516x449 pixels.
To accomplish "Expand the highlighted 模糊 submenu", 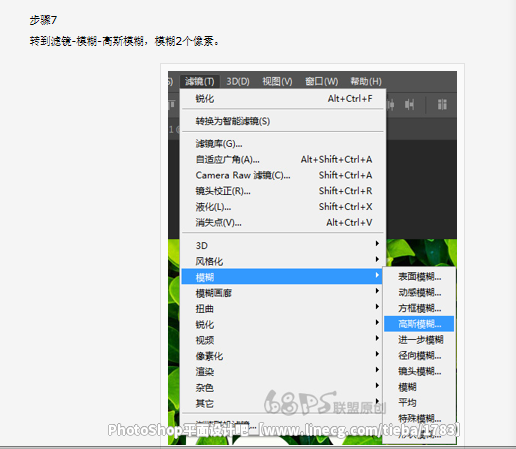I will tap(282, 277).
